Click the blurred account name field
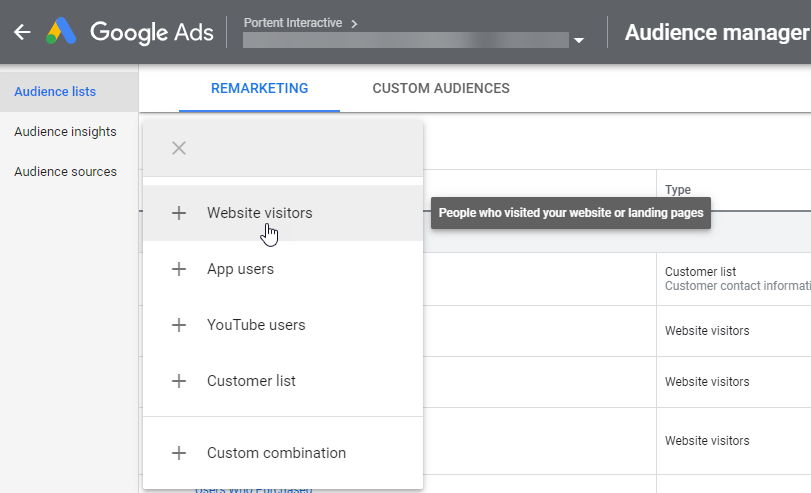This screenshot has width=811, height=493. click(406, 40)
